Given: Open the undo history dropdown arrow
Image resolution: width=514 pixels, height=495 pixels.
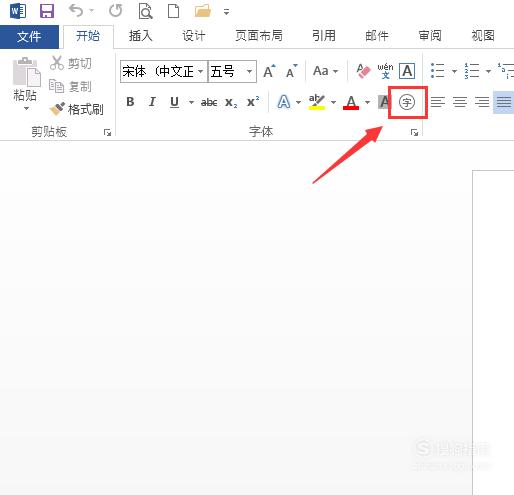Looking at the screenshot, I should click(x=92, y=11).
